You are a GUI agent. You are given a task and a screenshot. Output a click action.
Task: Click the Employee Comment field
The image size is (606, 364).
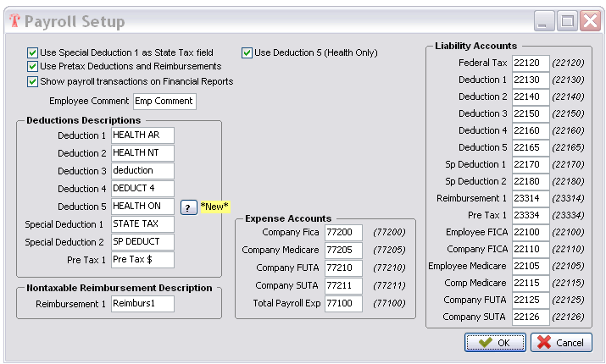164,102
